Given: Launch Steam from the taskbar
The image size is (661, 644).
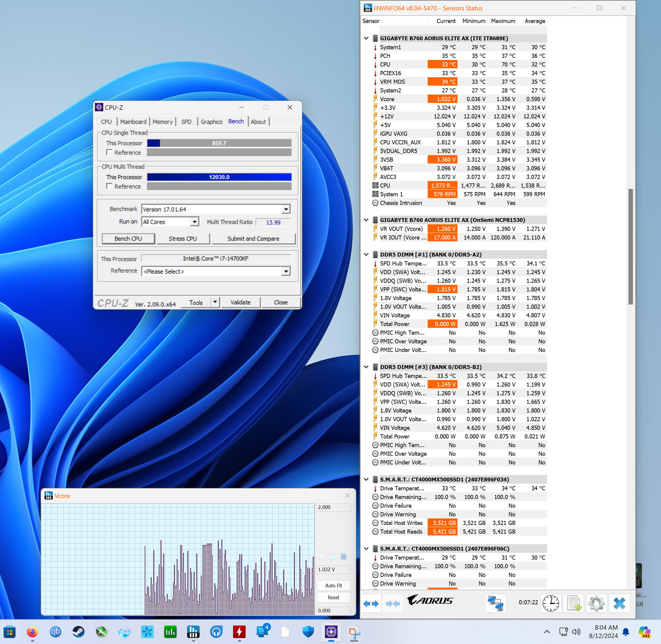Looking at the screenshot, I should [78, 631].
